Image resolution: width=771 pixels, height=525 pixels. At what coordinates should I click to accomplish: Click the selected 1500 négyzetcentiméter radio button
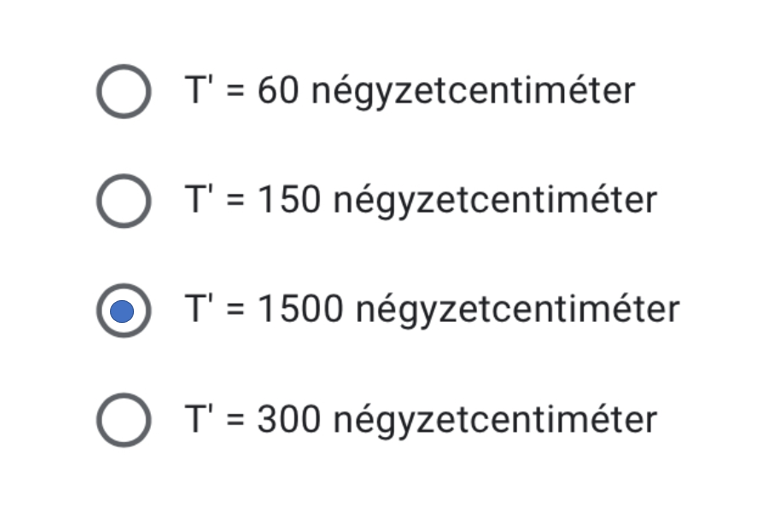click(124, 311)
